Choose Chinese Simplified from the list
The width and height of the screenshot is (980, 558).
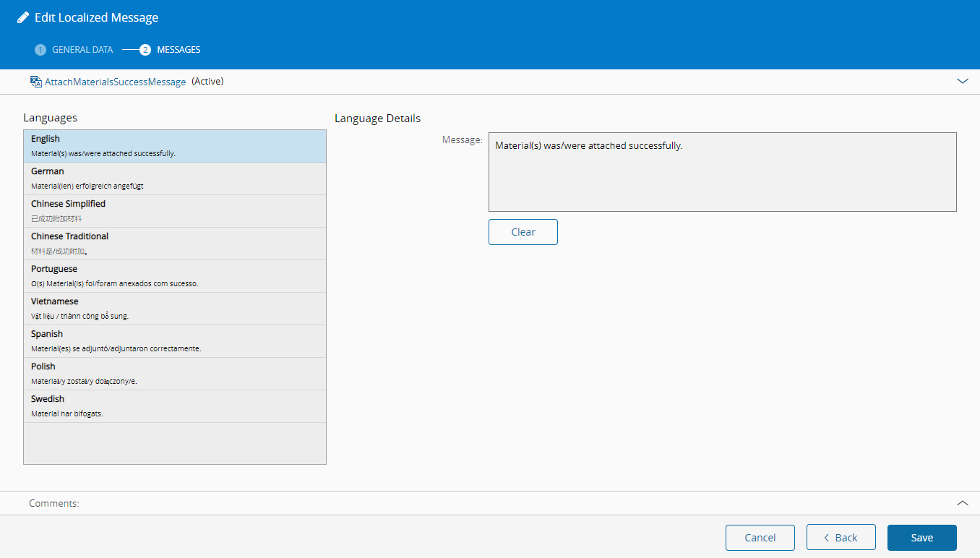pos(175,210)
